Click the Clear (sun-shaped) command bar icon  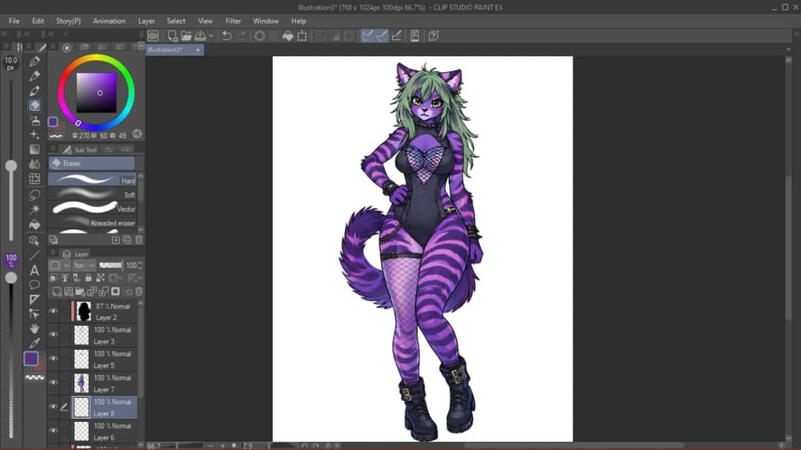pos(260,36)
